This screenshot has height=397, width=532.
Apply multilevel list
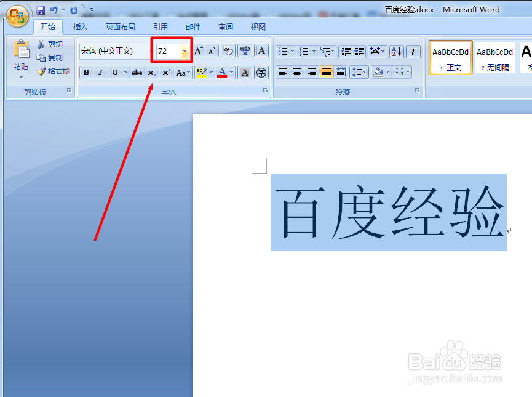click(x=325, y=52)
